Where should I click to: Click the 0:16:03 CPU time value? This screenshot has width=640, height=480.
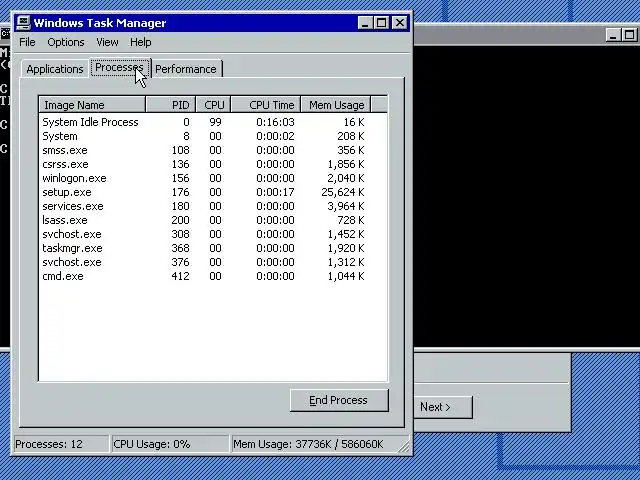tap(275, 122)
